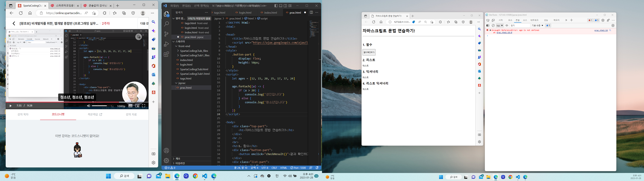The width and height of the screenshot is (644, 181).
Task: Seek on the lecture video progress bar
Action: (x=77, y=102)
